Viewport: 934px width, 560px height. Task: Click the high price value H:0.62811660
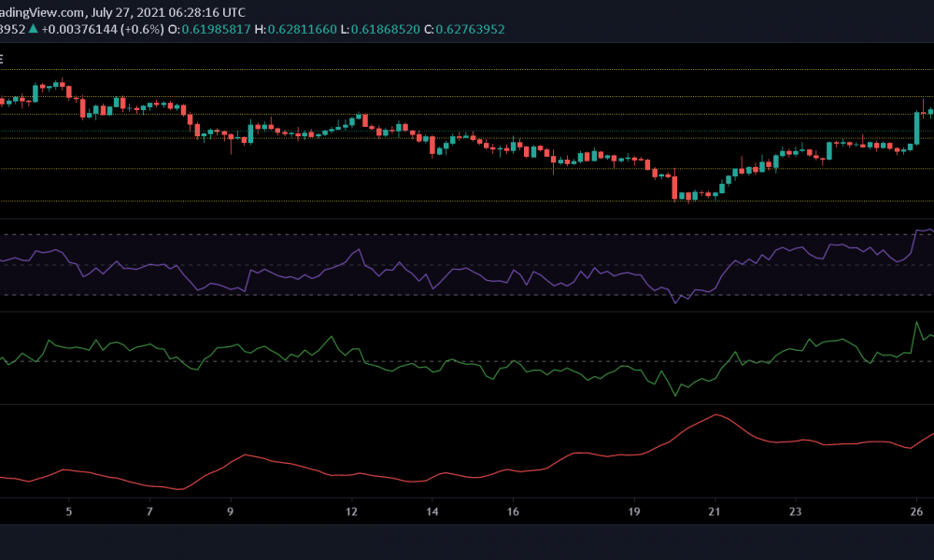coord(295,29)
